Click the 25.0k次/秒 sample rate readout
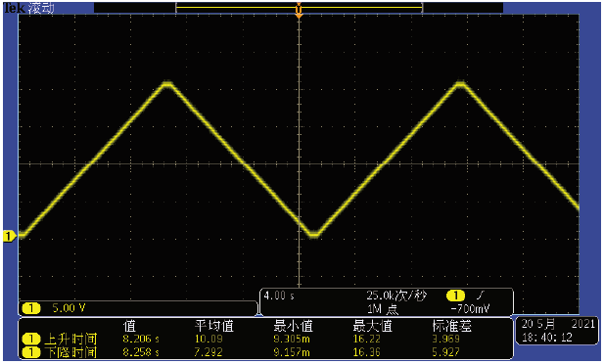The height and width of the screenshot is (364, 604). click(396, 296)
